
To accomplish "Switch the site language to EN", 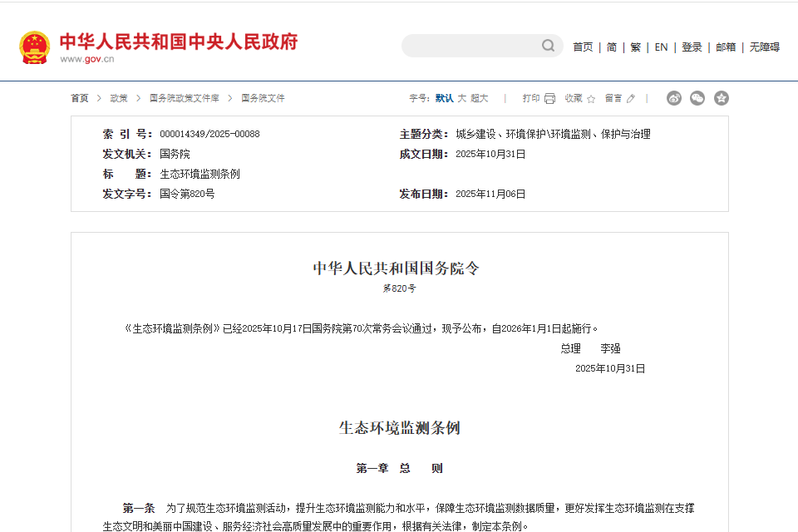I will 661,47.
